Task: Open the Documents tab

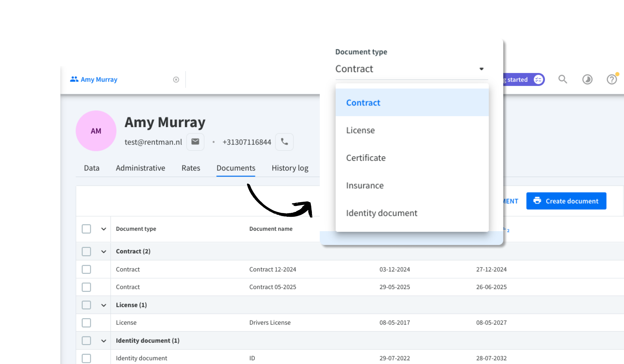Action: click(236, 168)
